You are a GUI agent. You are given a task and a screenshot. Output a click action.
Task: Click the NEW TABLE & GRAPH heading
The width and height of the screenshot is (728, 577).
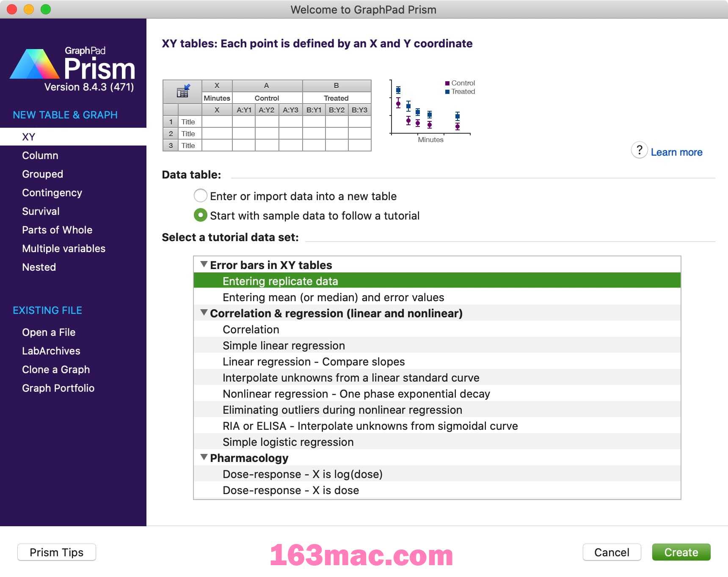(65, 115)
